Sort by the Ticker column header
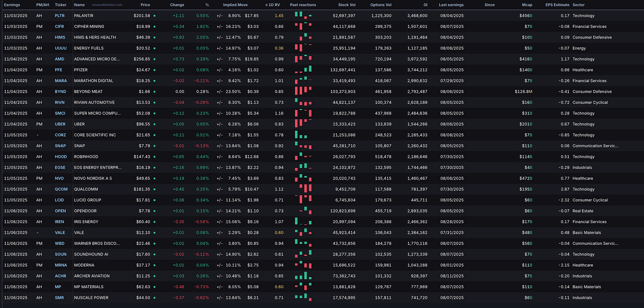The width and height of the screenshot is (644, 308). (61, 5)
